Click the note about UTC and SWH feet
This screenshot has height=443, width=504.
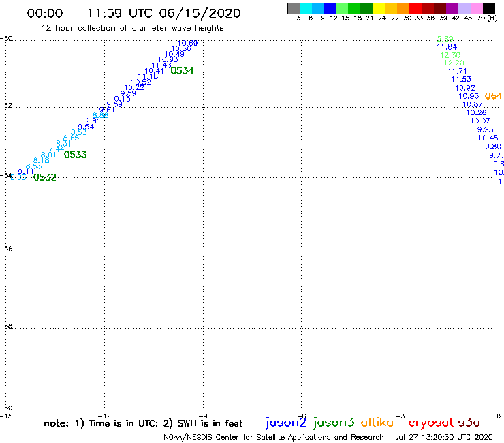[143, 423]
